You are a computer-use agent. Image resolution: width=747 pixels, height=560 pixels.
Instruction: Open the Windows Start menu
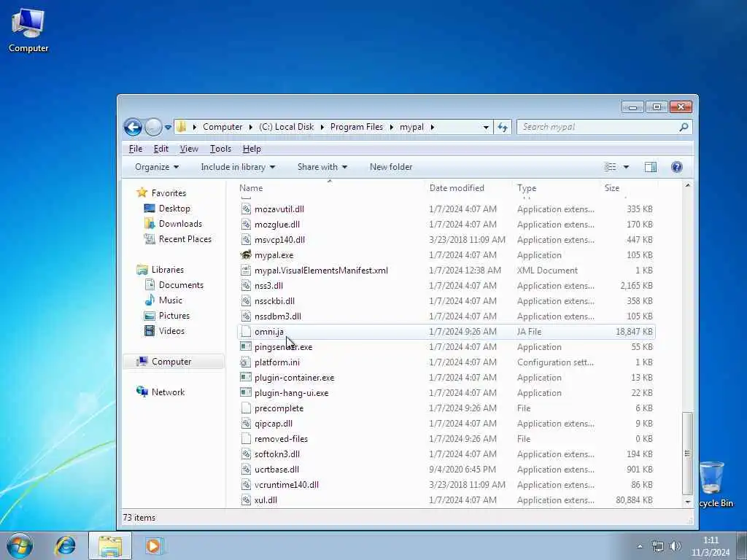[20, 545]
